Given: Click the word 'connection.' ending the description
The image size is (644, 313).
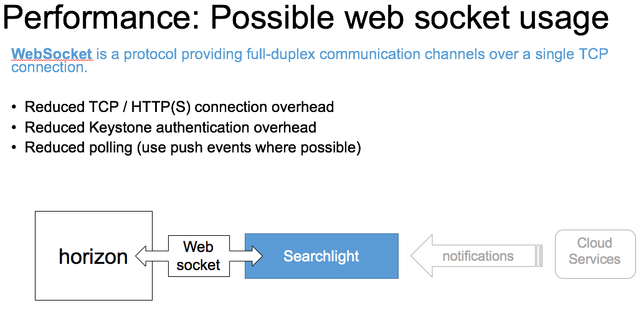Looking at the screenshot, I should [x=49, y=67].
